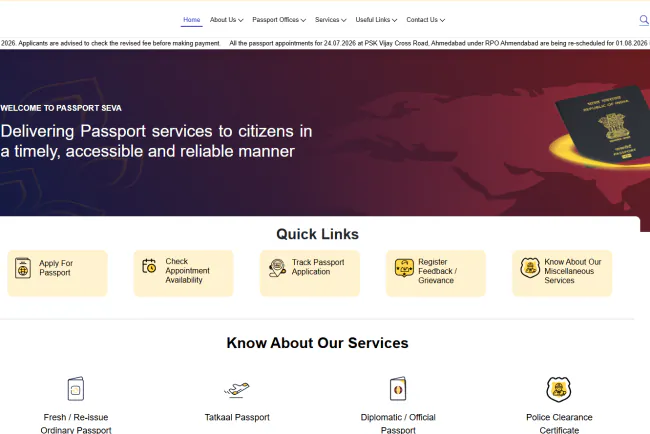Image resolution: width=650 pixels, height=434 pixels.
Task: Open the search magnifier icon
Action: point(644,20)
